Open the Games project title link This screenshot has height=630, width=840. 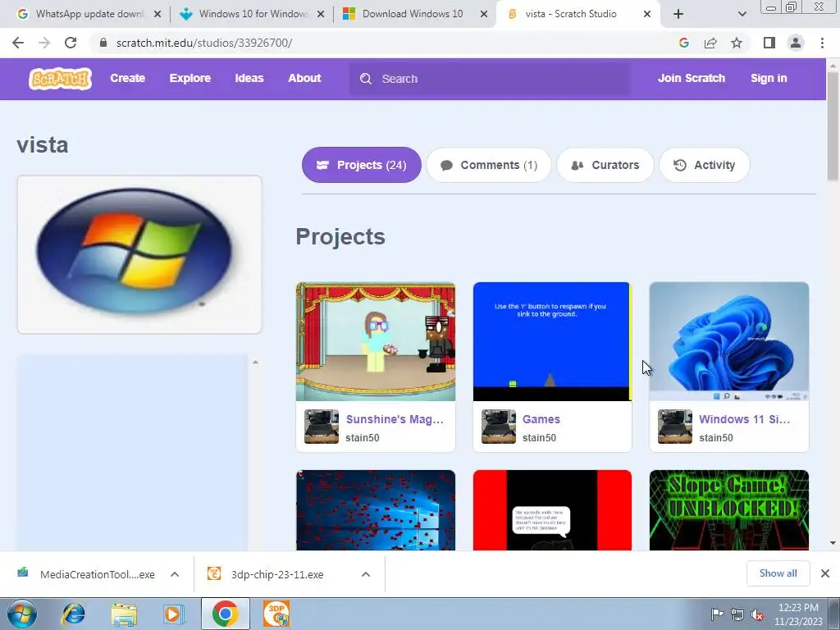[x=541, y=419]
